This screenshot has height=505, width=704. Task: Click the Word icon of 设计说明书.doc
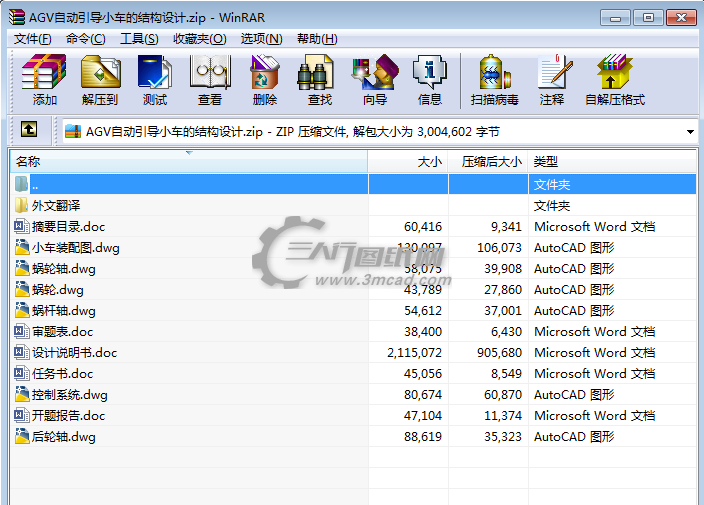tap(22, 352)
